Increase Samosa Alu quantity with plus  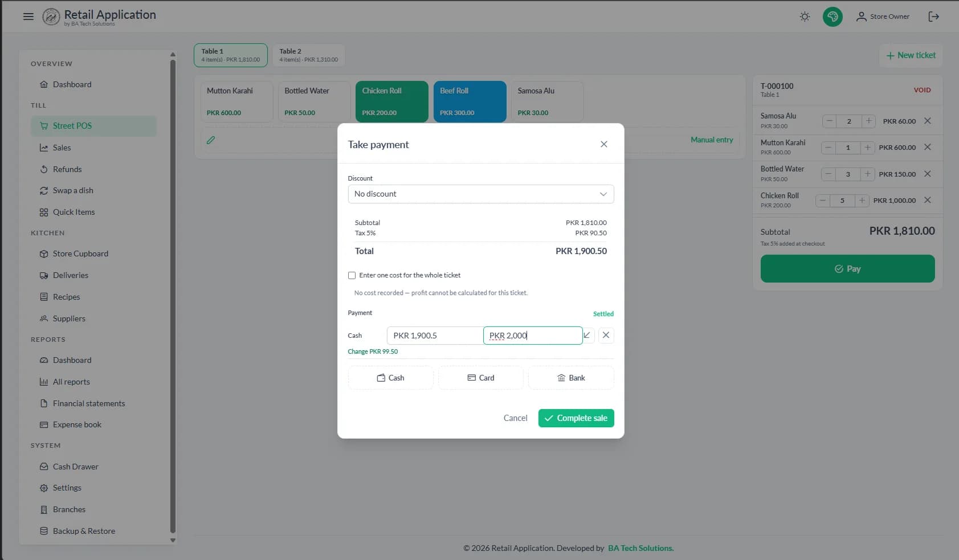[868, 121]
